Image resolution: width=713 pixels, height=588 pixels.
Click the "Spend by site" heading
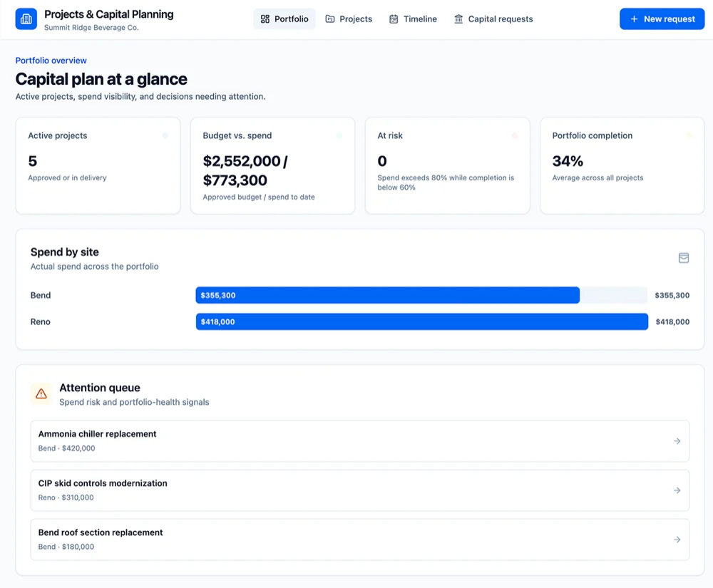pyautogui.click(x=65, y=252)
